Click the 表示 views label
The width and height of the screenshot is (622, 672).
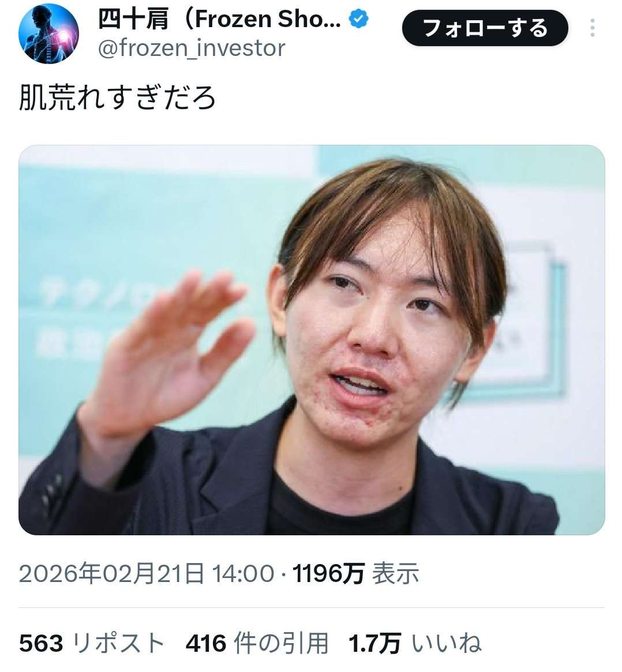click(395, 573)
